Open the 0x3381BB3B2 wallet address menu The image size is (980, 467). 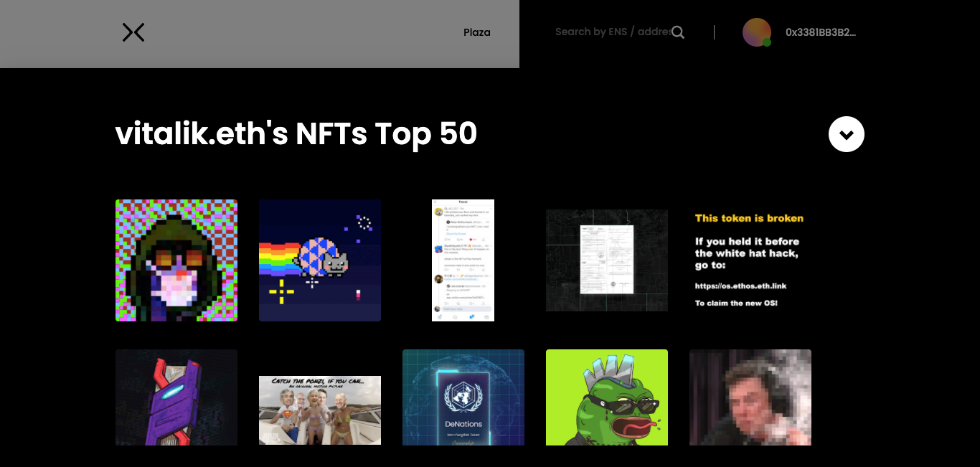click(x=821, y=32)
